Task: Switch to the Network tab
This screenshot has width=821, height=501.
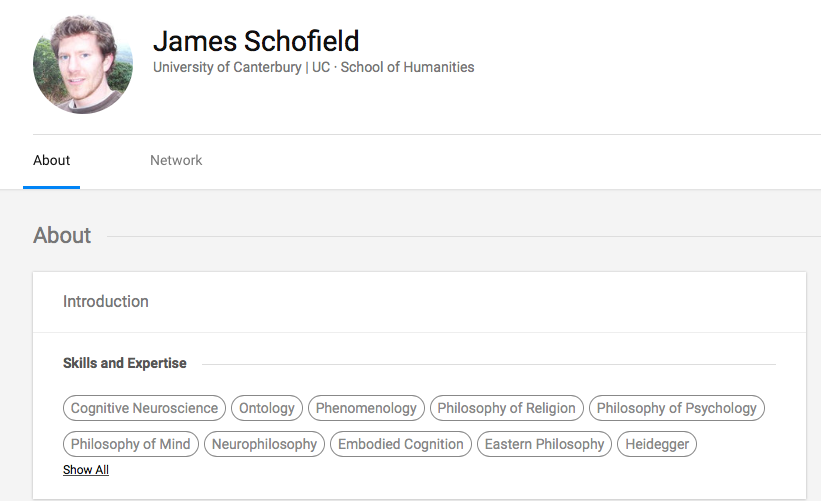Action: (176, 160)
